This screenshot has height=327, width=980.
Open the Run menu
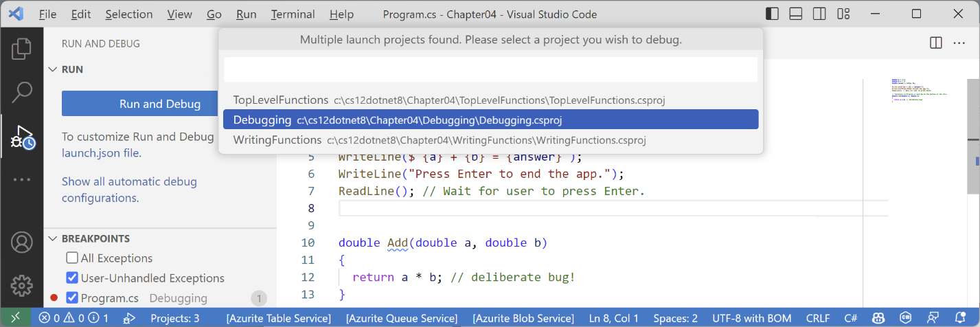246,14
